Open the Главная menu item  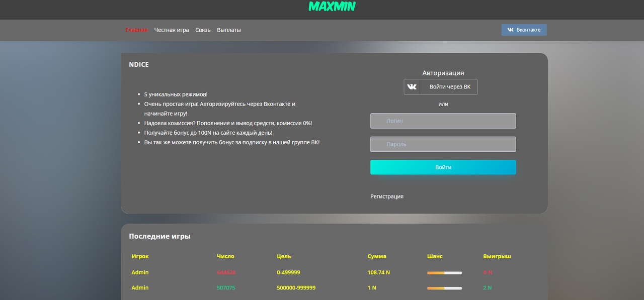(x=136, y=30)
